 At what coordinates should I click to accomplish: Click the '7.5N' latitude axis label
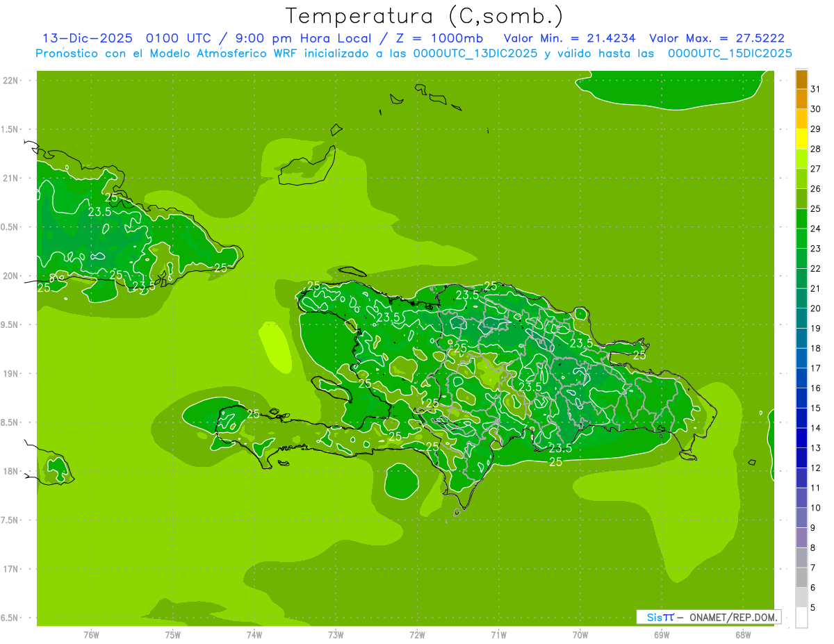(x=10, y=520)
